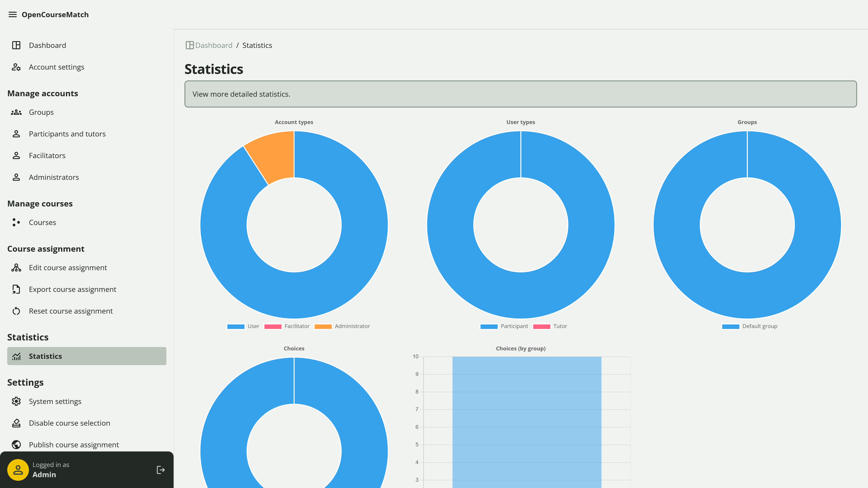This screenshot has height=488, width=868.
Task: Click the Disable course selection icon
Action: (16, 423)
